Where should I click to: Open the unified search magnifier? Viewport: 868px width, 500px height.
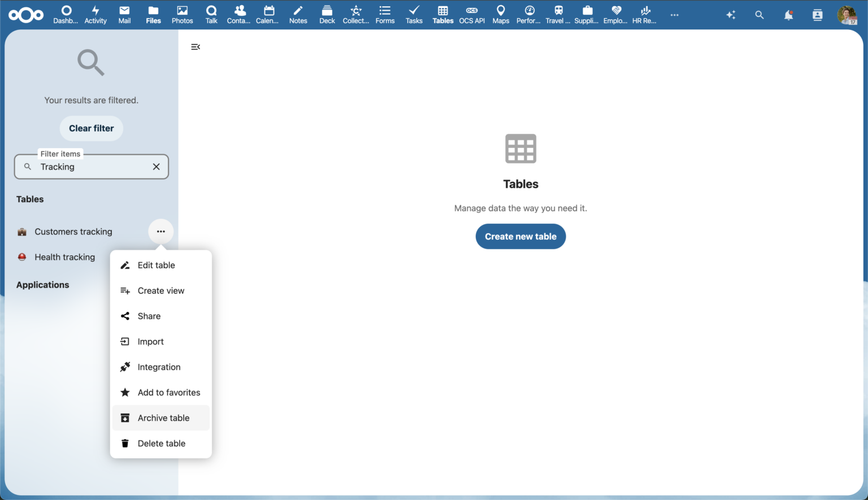pos(759,15)
